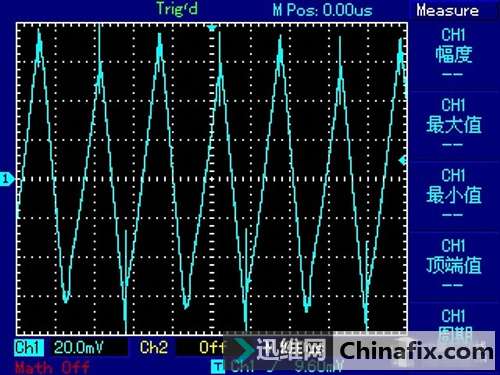Image resolution: width=500 pixels, height=375 pixels.
Task: Click the trigger T icon at bottom
Action: click(x=217, y=367)
